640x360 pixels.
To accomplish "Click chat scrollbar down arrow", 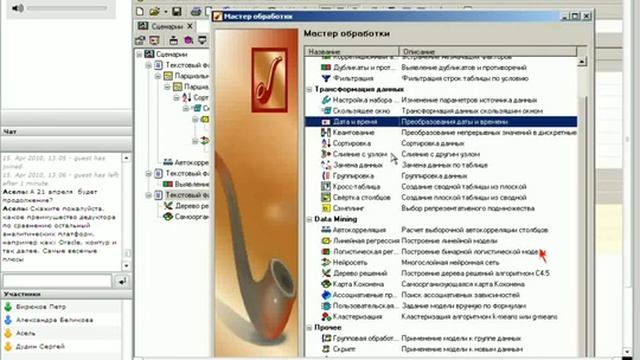I will tap(126, 266).
